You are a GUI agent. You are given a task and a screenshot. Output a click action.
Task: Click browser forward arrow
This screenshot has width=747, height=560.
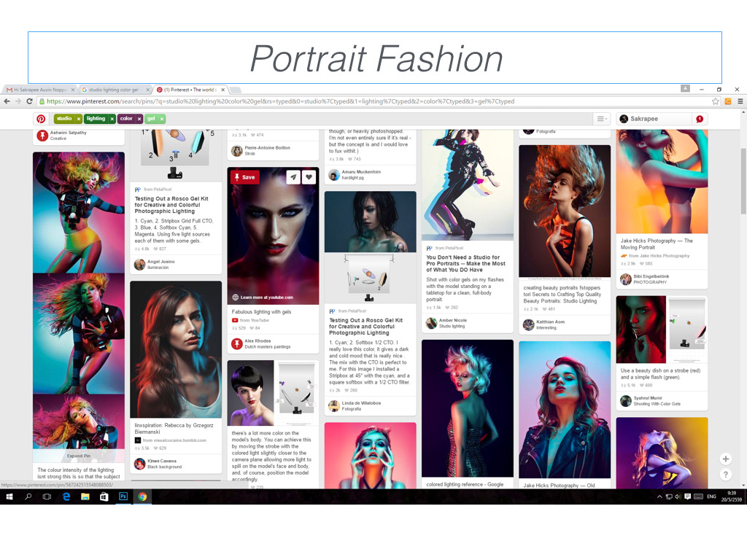18,101
